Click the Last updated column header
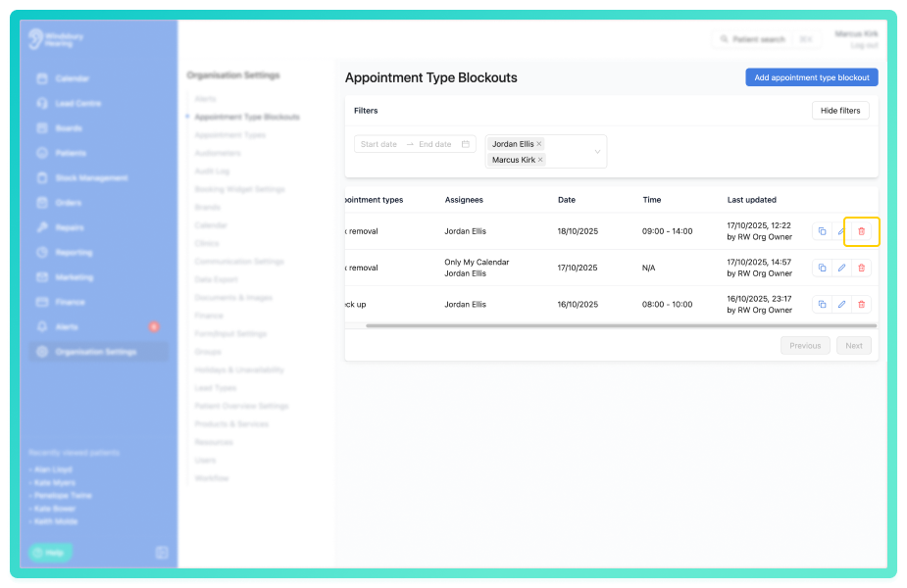The width and height of the screenshot is (907, 588). (x=751, y=200)
